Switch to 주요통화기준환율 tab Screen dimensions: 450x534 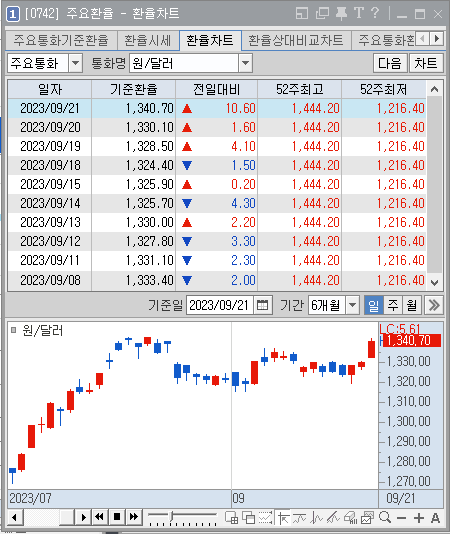(61, 41)
